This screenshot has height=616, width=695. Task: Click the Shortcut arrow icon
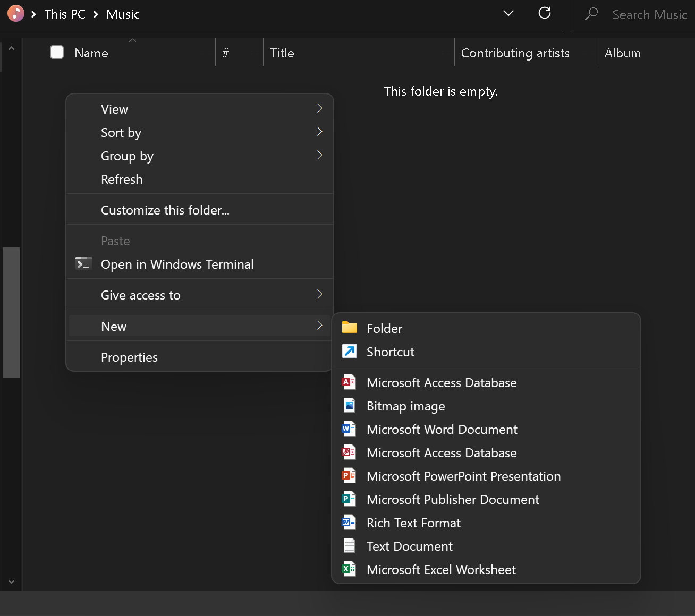(349, 352)
